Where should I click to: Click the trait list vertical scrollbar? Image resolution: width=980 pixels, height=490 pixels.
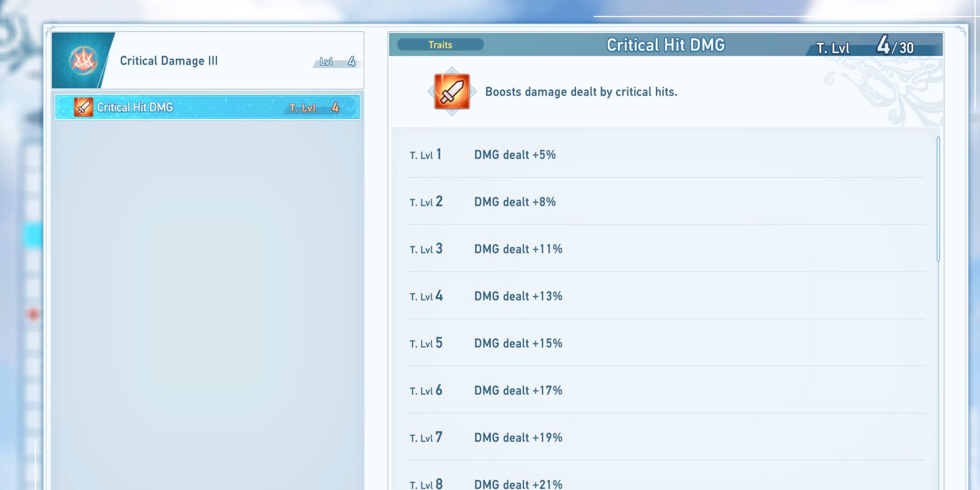coord(938,199)
